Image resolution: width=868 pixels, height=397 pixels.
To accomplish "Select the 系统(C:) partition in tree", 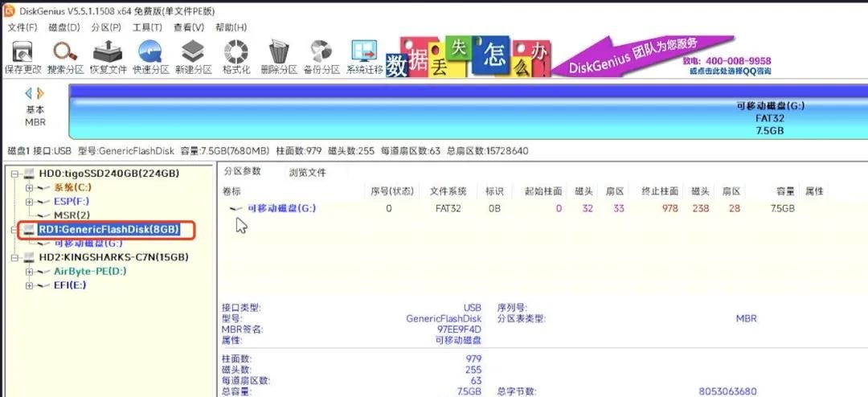I will [72, 188].
